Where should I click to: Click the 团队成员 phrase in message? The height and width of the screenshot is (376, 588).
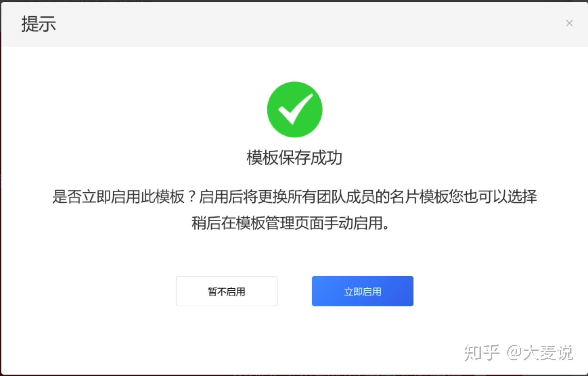coord(346,196)
